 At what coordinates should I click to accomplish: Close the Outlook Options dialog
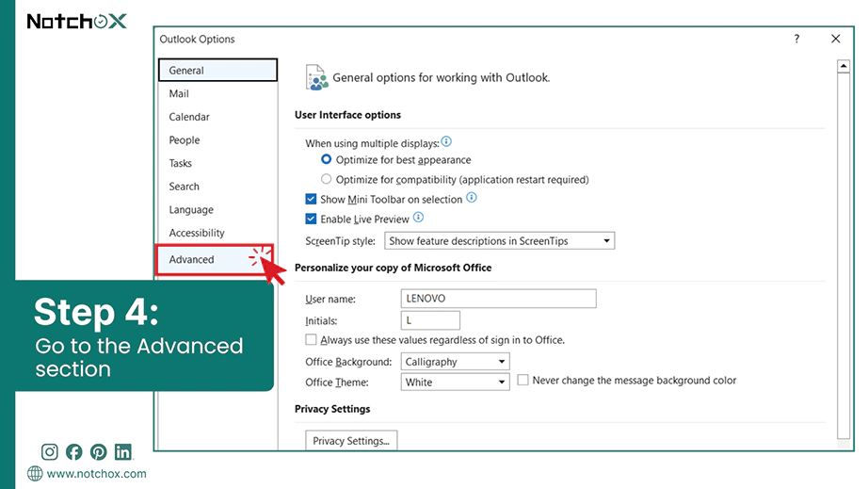pyautogui.click(x=835, y=39)
